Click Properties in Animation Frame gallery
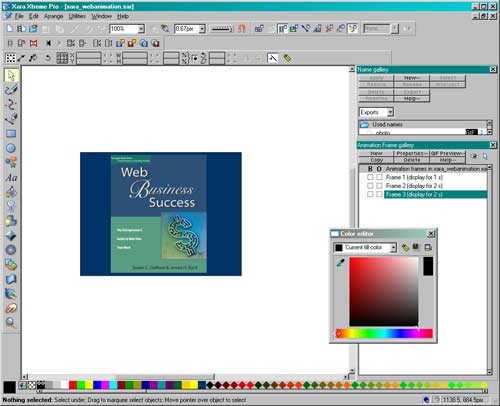500x406 pixels. point(412,153)
